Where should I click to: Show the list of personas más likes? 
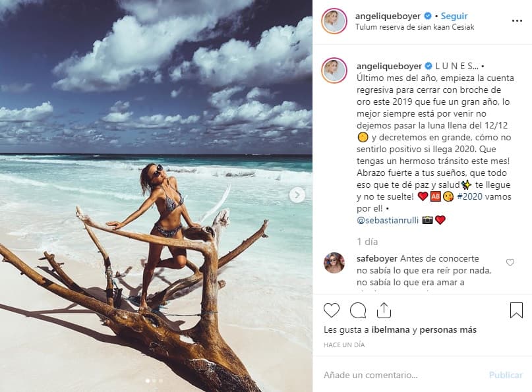448,330
